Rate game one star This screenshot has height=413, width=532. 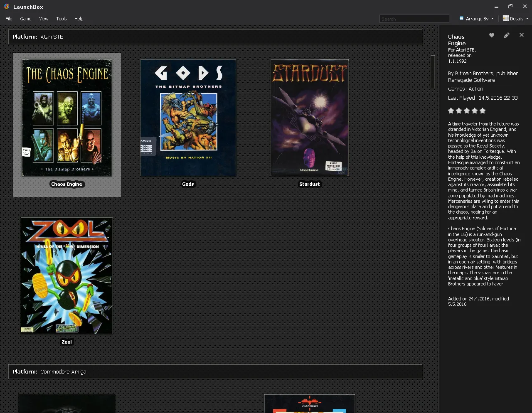coord(451,111)
